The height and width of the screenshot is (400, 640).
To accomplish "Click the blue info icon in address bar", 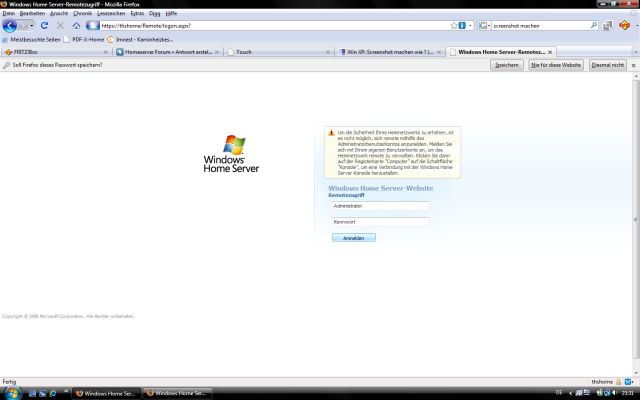I will (462, 25).
